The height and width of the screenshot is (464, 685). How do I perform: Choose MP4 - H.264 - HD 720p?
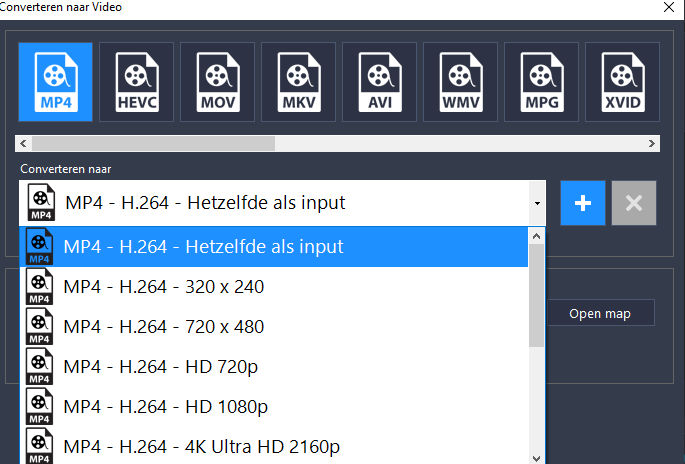click(x=274, y=367)
